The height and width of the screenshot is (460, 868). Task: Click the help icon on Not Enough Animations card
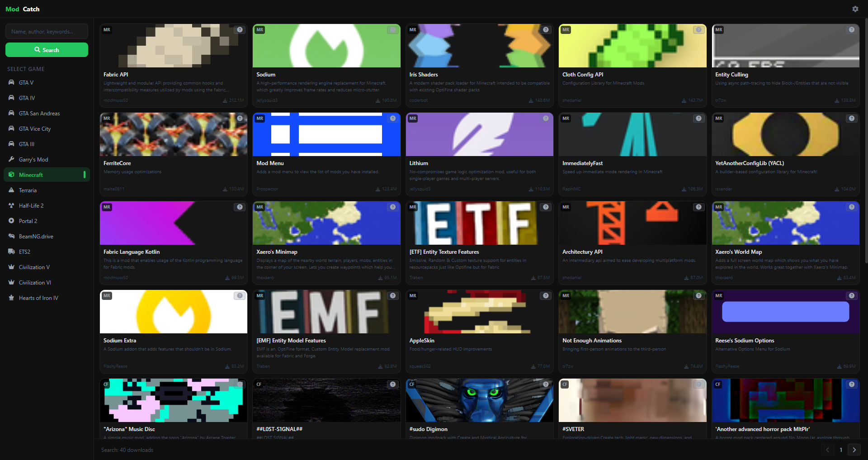click(699, 296)
